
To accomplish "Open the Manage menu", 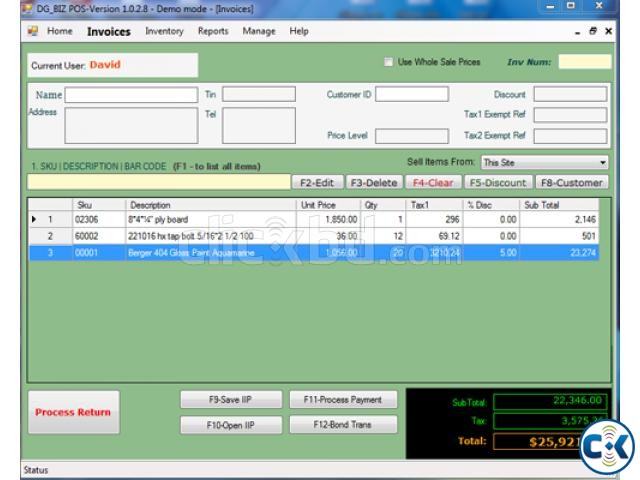I will 259,31.
